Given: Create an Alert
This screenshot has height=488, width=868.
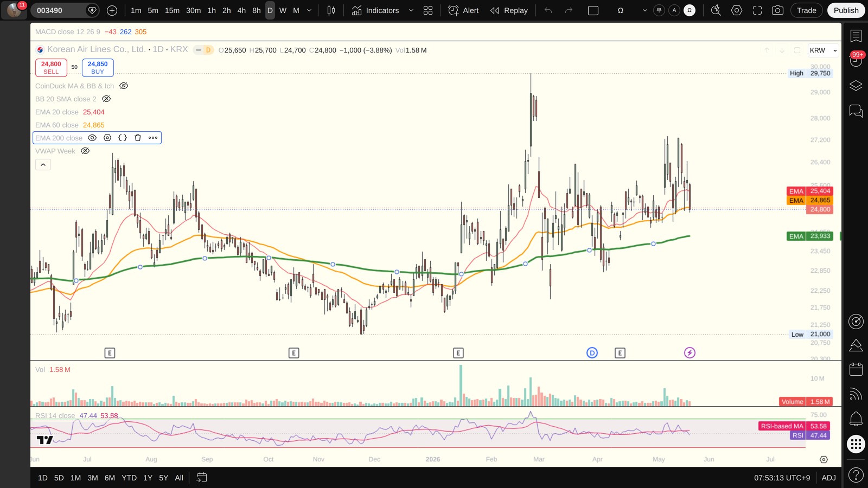Looking at the screenshot, I should click(464, 10).
